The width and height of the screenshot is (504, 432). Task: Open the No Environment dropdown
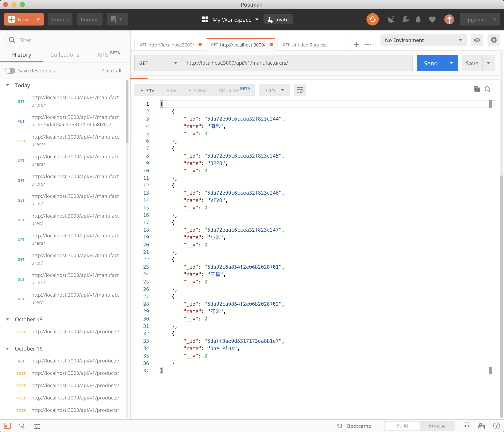[x=423, y=40]
